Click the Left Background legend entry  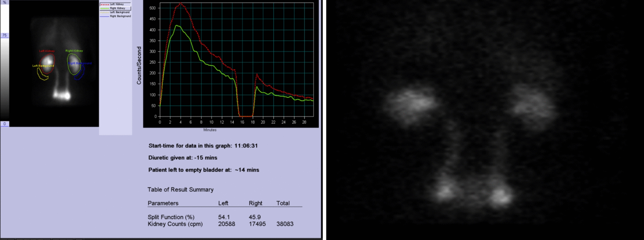point(115,12)
